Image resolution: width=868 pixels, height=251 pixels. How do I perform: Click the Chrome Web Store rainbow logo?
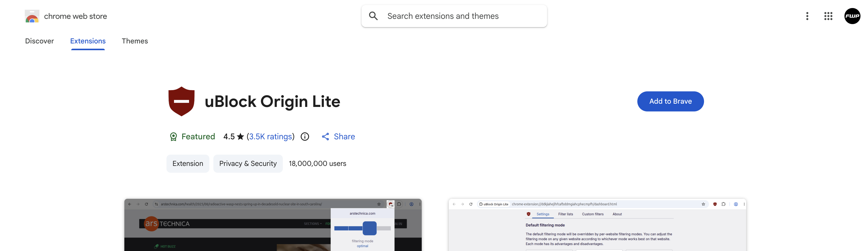pyautogui.click(x=32, y=16)
